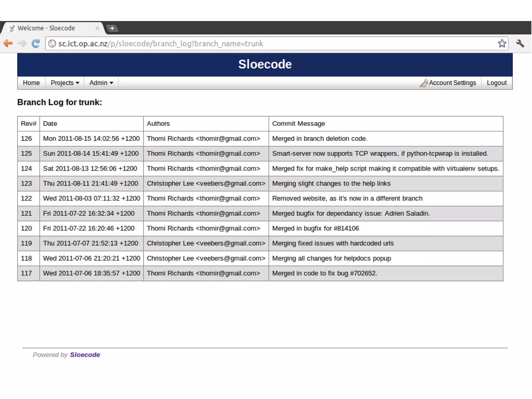Bookmark page with the star icon
The width and height of the screenshot is (532, 399).
502,43
